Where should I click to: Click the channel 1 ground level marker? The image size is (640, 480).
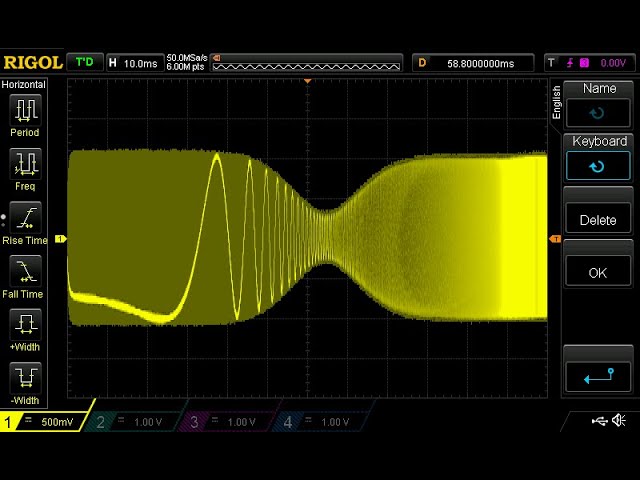tap(60, 239)
